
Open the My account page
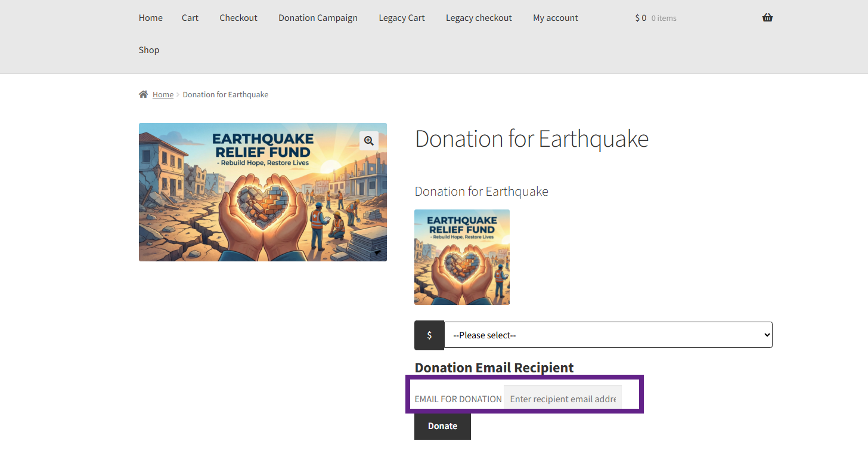coord(556,18)
